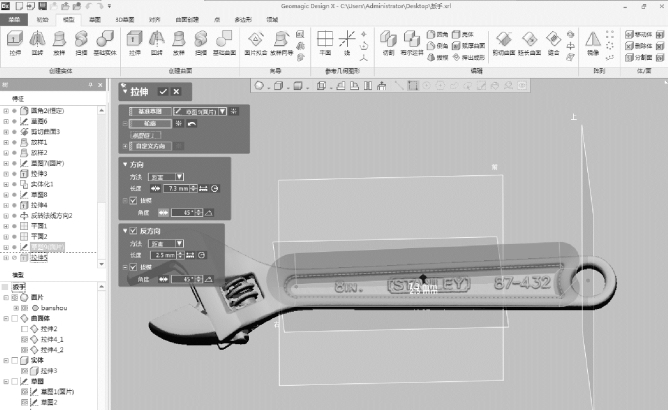The width and height of the screenshot is (668, 410).
Task: Expand the 拉伸3 feature node
Action: click(6, 174)
